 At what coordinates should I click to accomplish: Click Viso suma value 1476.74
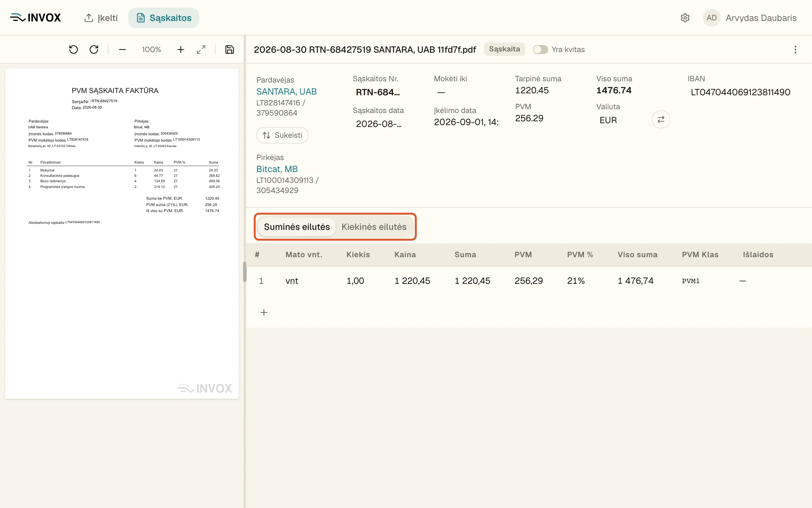click(x=614, y=90)
